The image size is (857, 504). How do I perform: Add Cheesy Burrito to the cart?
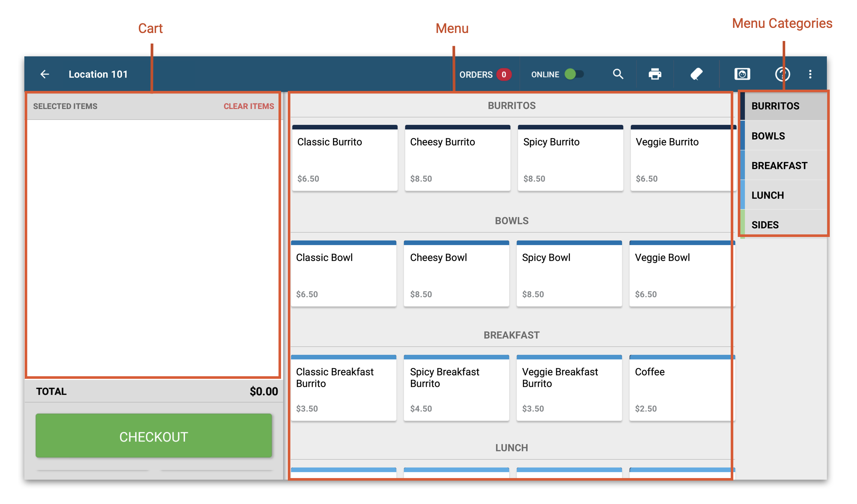[x=457, y=158]
